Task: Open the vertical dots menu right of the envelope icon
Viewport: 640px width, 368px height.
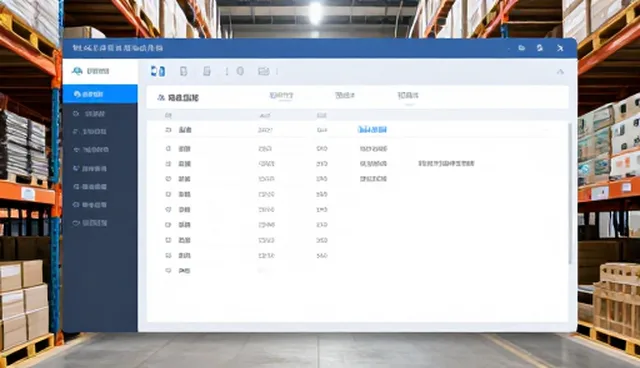Action: 277,71
